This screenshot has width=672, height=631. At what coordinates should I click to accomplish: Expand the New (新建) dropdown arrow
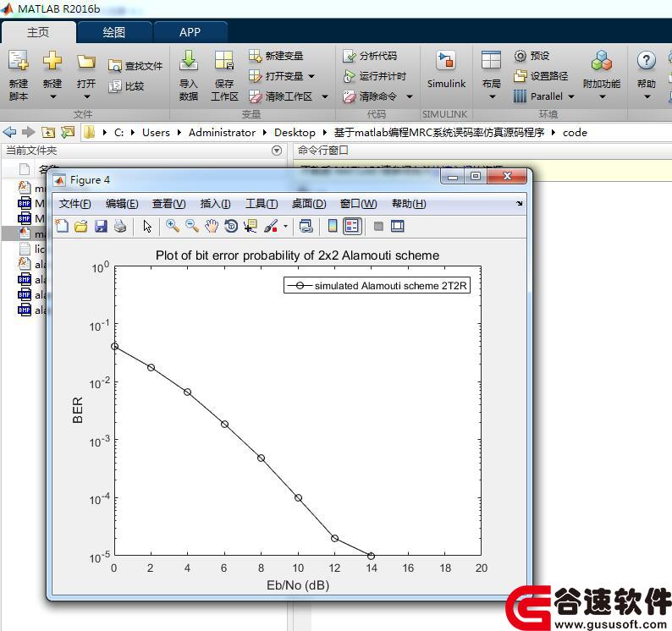(x=52, y=97)
